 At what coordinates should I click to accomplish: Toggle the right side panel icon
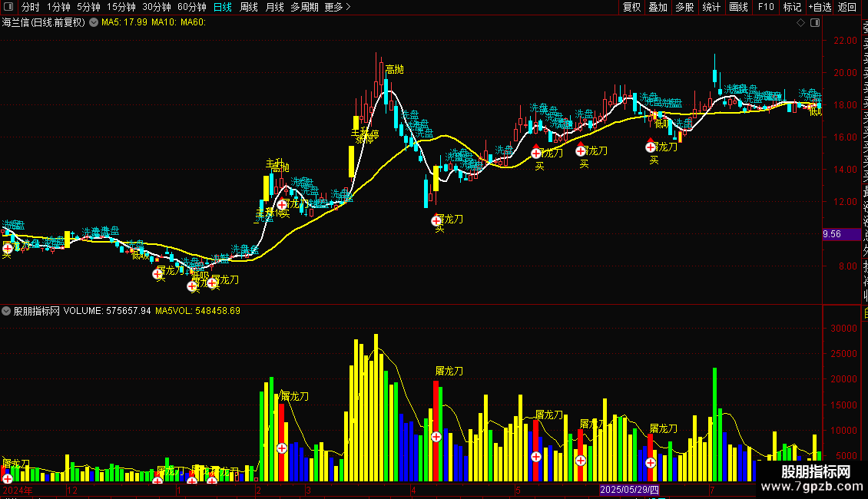point(815,23)
